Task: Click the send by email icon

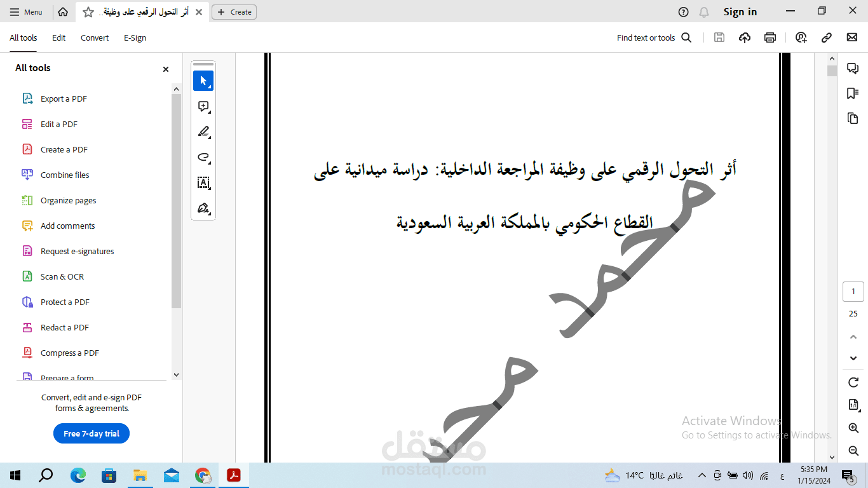Action: click(x=852, y=37)
